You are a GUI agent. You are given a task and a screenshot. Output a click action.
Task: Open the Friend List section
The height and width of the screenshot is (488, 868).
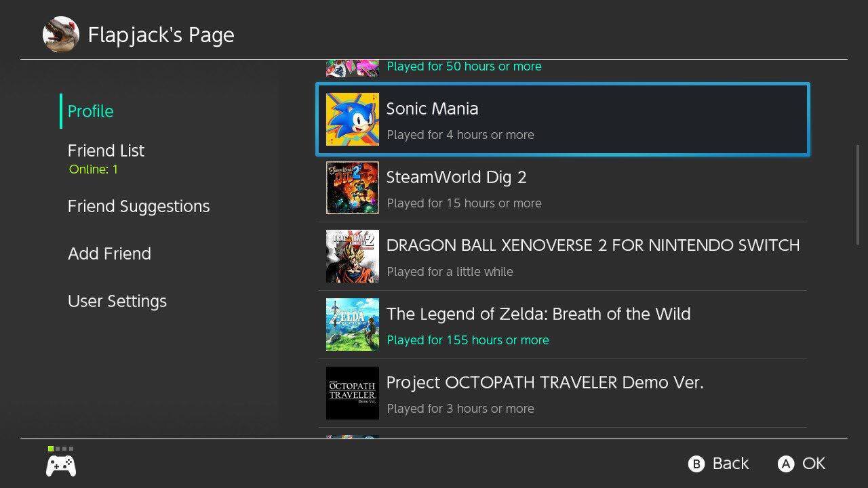(106, 150)
